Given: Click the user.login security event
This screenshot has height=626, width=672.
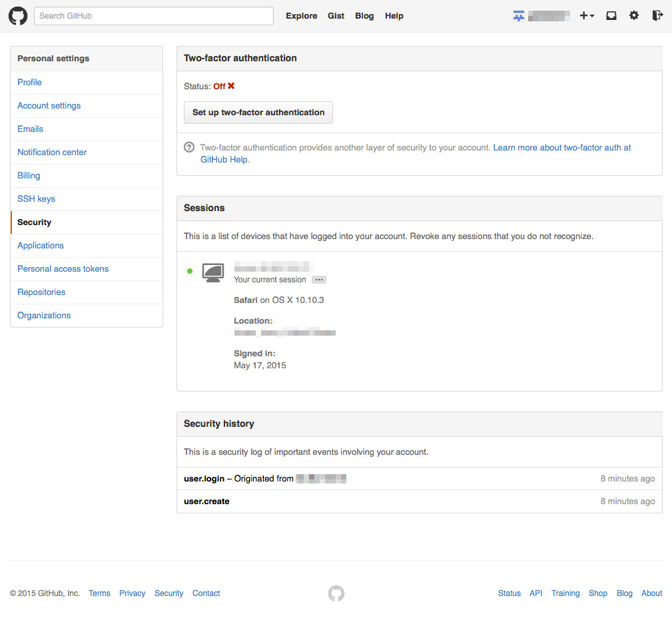Looking at the screenshot, I should coord(204,479).
